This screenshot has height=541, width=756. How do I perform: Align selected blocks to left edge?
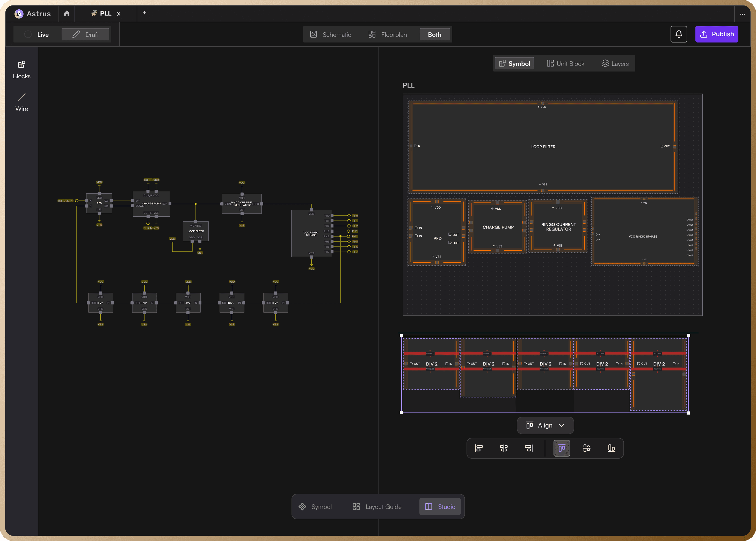[x=479, y=449]
